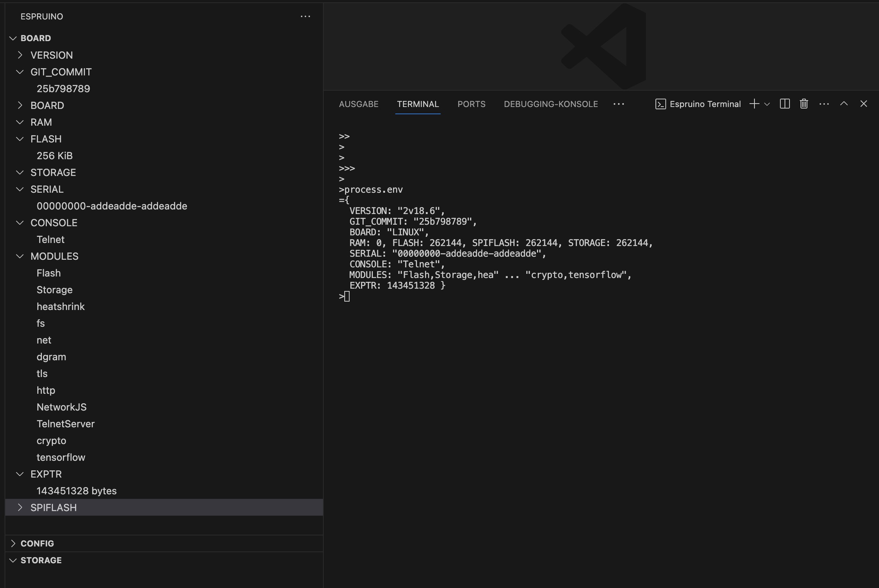
Task: Open the terminal launch profile dropdown arrow
Action: tap(767, 104)
